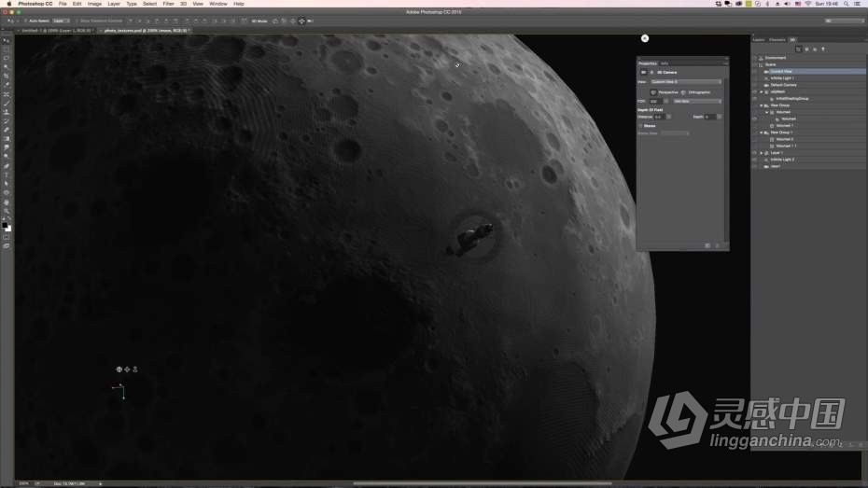The height and width of the screenshot is (488, 868).
Task: Click the background color swatch
Action: [8, 229]
